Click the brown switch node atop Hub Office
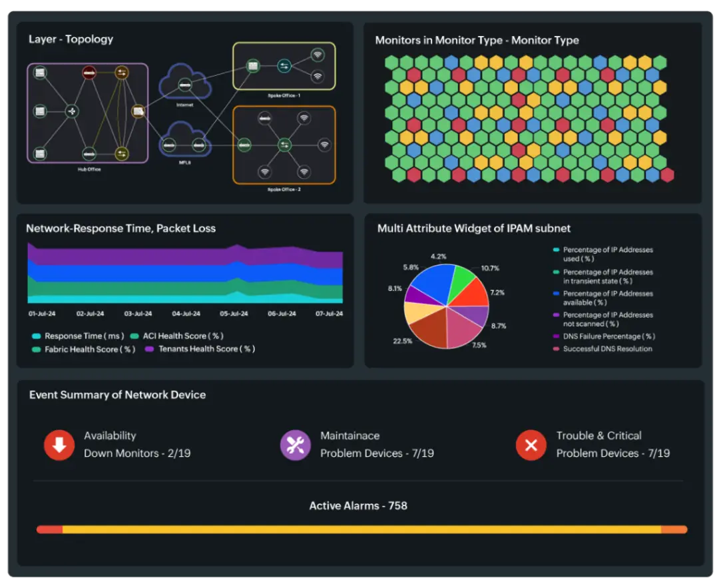The height and width of the screenshot is (588, 721). (x=121, y=72)
